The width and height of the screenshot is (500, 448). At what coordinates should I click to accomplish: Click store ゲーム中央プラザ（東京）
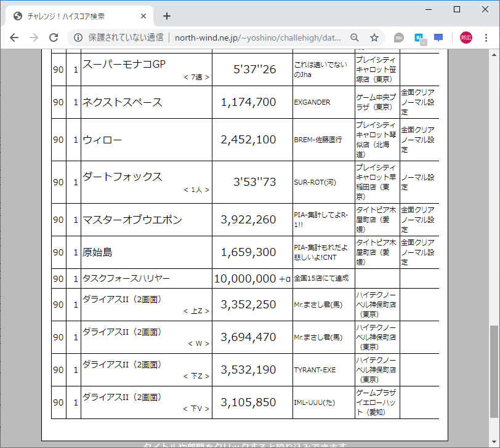coord(376,102)
